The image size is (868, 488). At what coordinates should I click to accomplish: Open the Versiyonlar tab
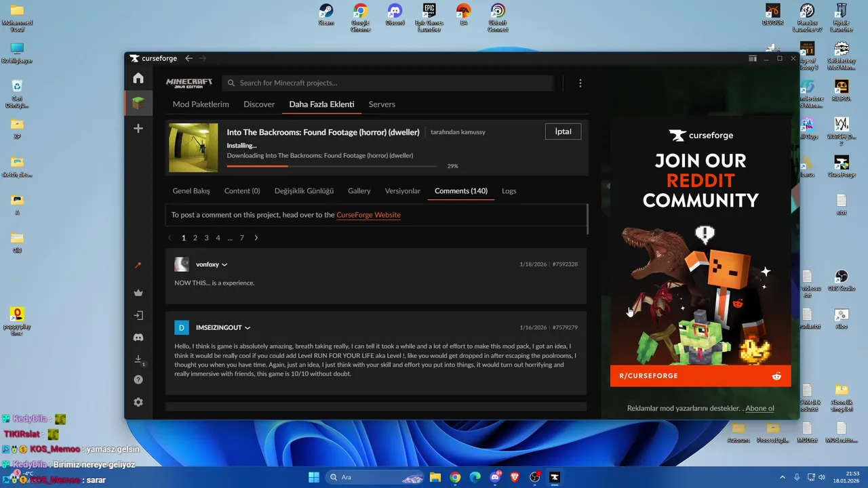coord(403,191)
